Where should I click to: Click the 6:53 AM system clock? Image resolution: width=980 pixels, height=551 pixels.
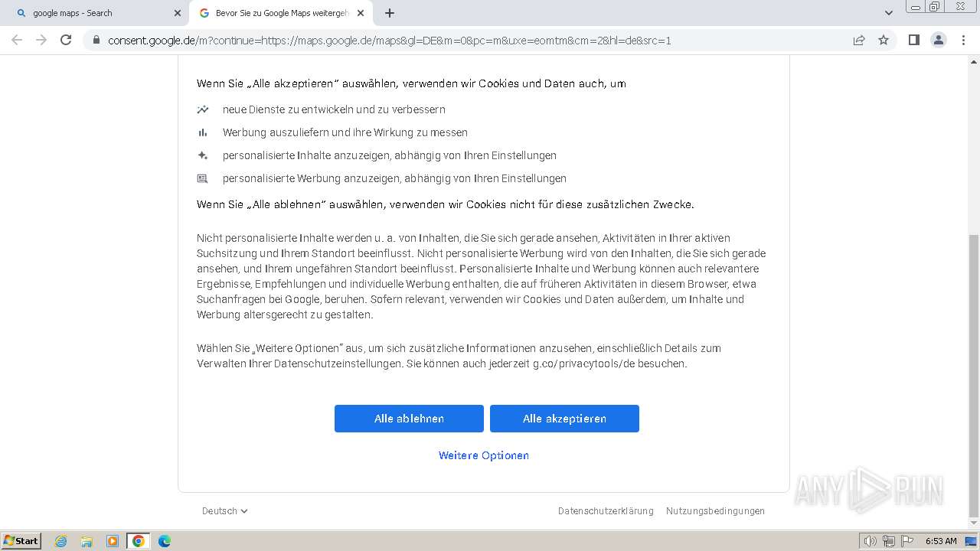coord(941,541)
